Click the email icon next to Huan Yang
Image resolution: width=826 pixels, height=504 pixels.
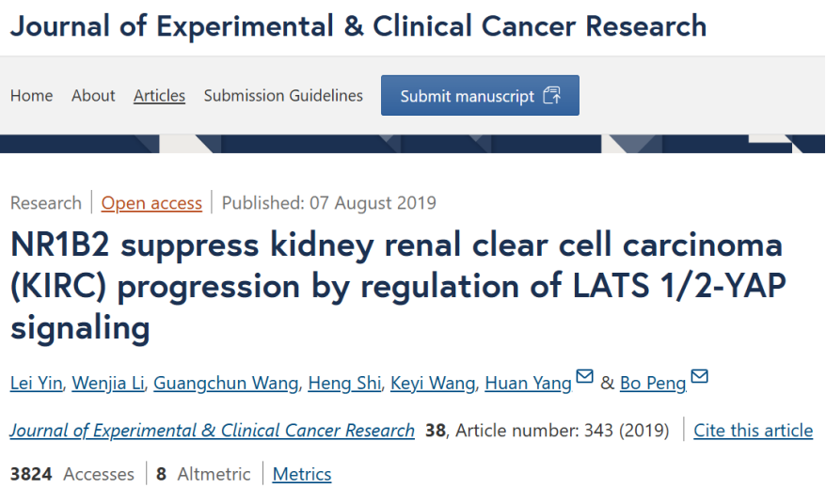(584, 376)
